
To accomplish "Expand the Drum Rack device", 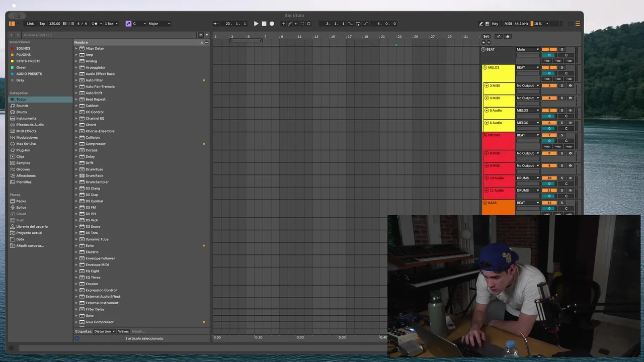I will (x=76, y=175).
